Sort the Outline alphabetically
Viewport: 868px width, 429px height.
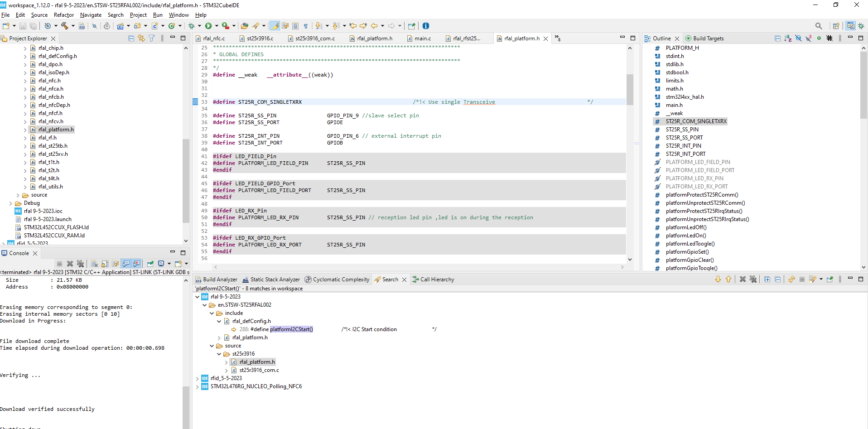[x=788, y=39]
